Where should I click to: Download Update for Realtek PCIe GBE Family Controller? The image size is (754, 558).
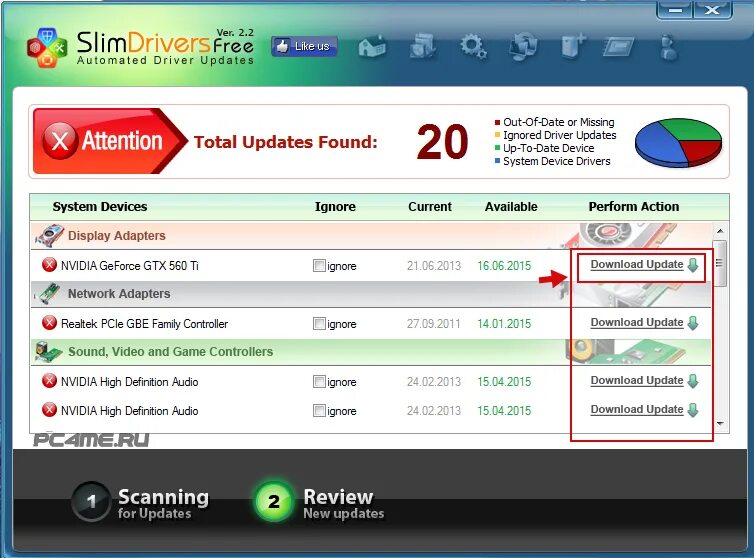point(637,323)
